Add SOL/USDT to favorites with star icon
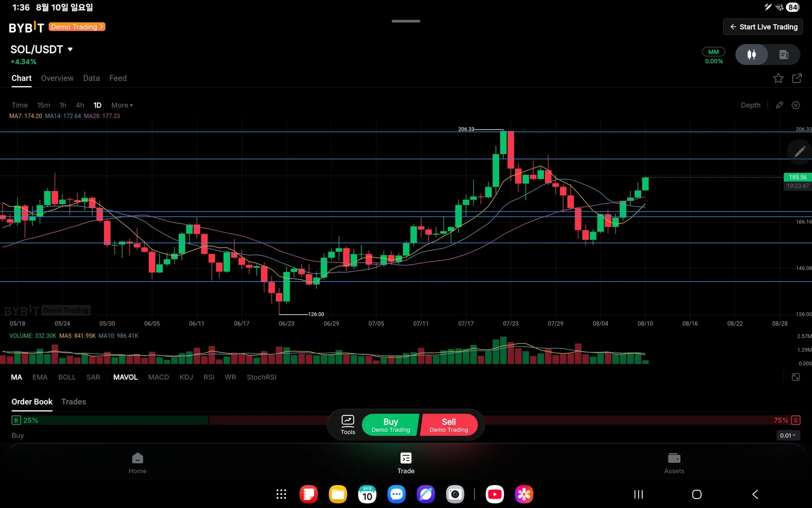 click(x=778, y=78)
